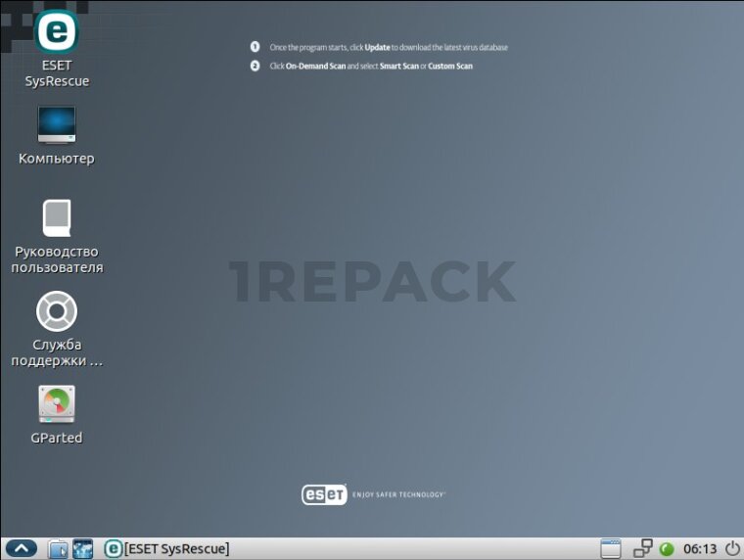744x560 pixels.
Task: Click the green status indicator in tray
Action: tap(667, 549)
